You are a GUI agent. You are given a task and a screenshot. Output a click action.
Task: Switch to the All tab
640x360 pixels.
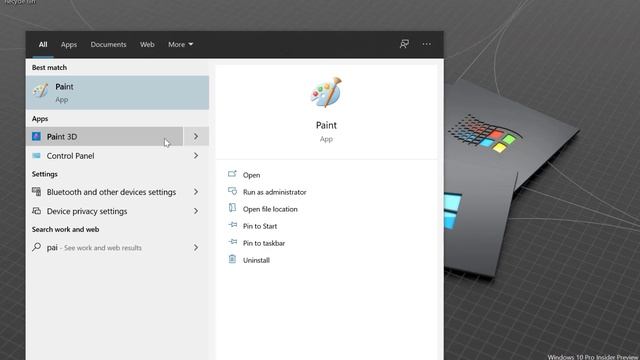point(43,44)
